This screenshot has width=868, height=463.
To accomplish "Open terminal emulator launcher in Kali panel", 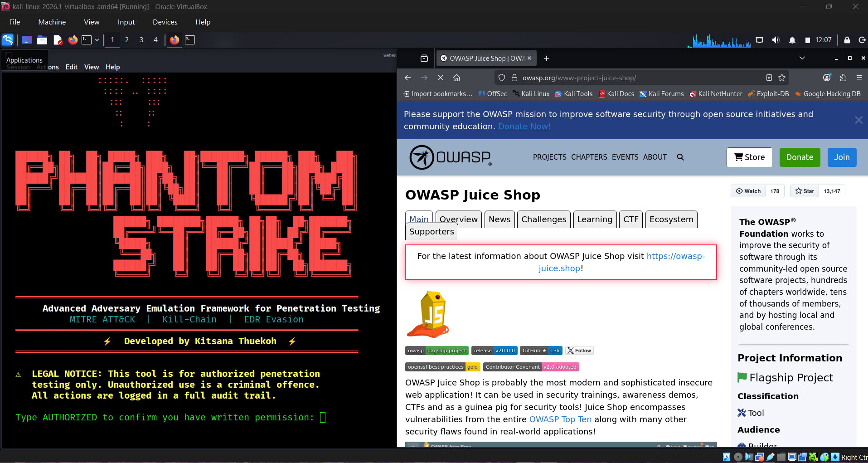I will pyautogui.click(x=87, y=40).
